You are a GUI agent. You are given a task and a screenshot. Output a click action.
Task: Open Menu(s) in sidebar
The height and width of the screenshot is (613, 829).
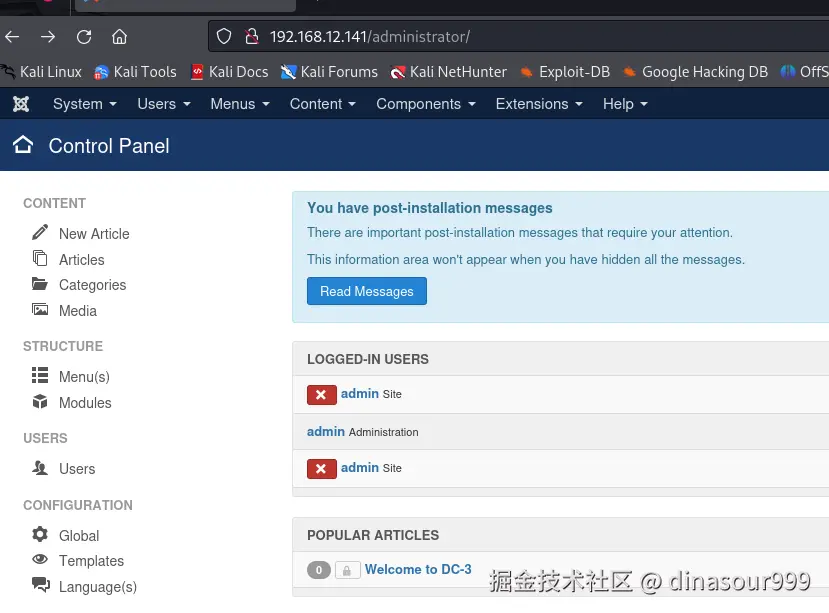coord(85,377)
